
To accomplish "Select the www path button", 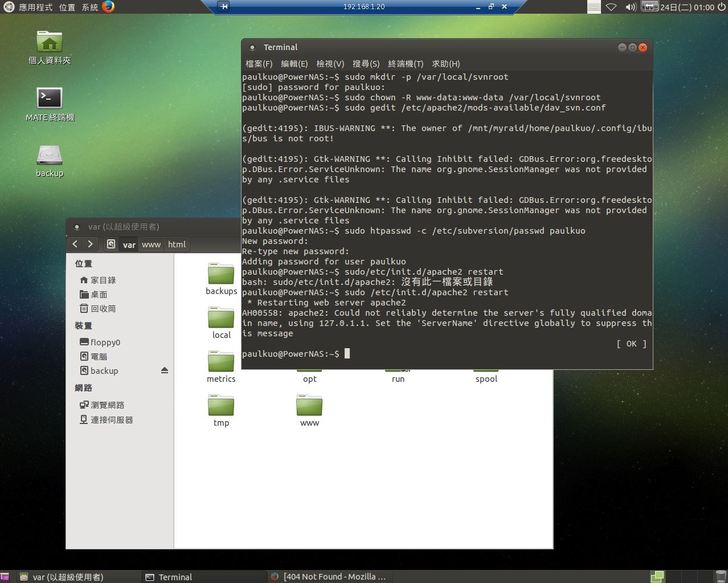I will 151,245.
